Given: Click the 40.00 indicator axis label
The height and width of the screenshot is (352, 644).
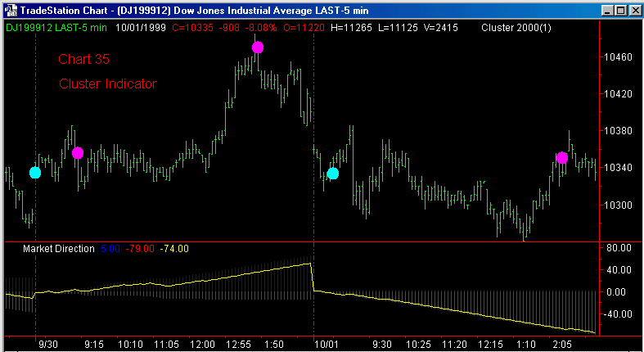Looking at the screenshot, I should pyautogui.click(x=619, y=270).
